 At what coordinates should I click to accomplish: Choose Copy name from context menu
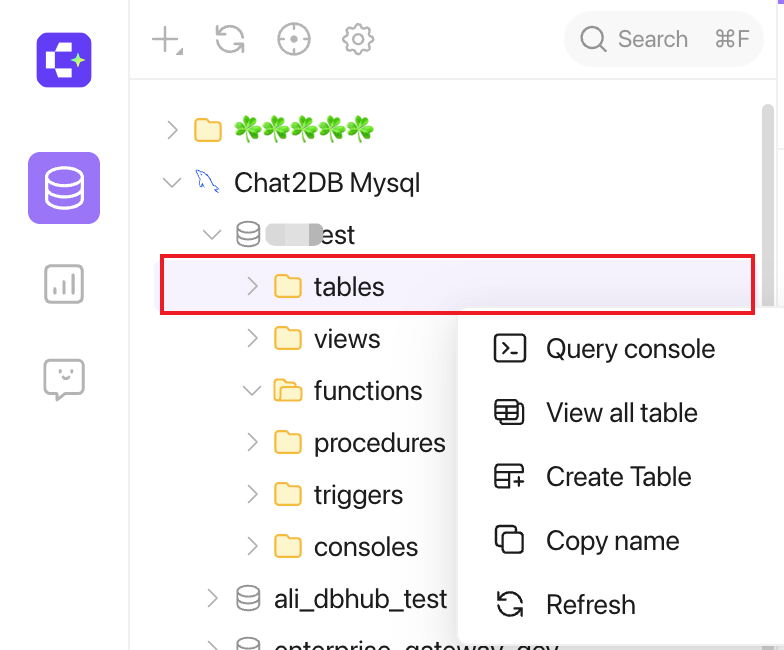pyautogui.click(x=618, y=540)
